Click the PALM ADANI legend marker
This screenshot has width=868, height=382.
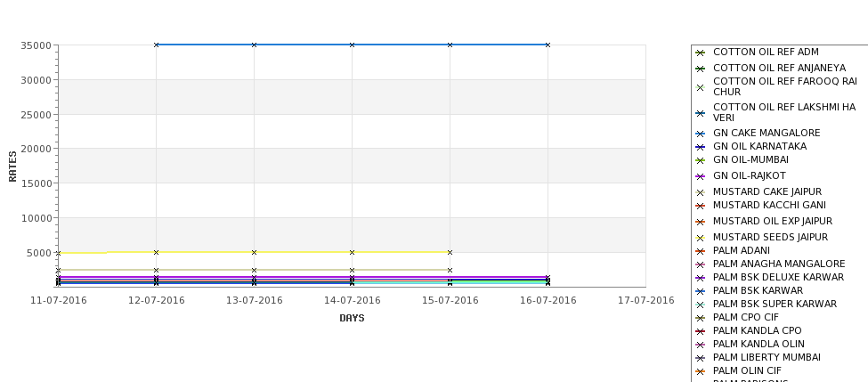[700, 251]
